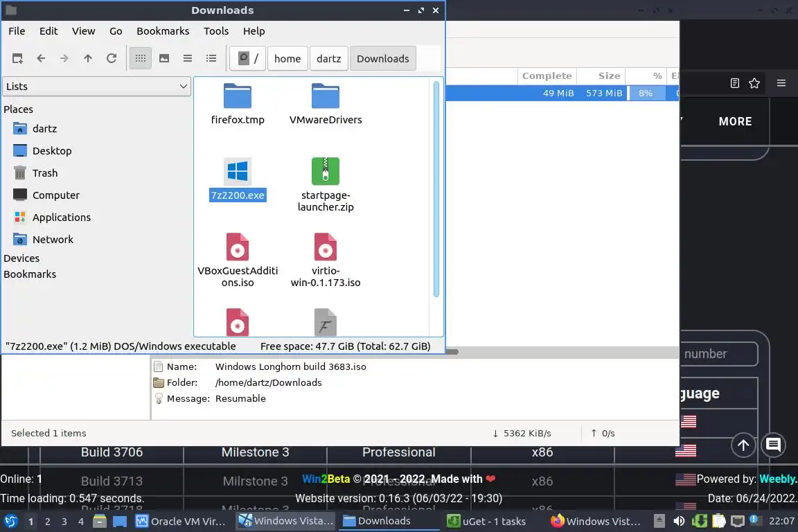Click uGet Complete column header
798x532 pixels.
point(547,76)
